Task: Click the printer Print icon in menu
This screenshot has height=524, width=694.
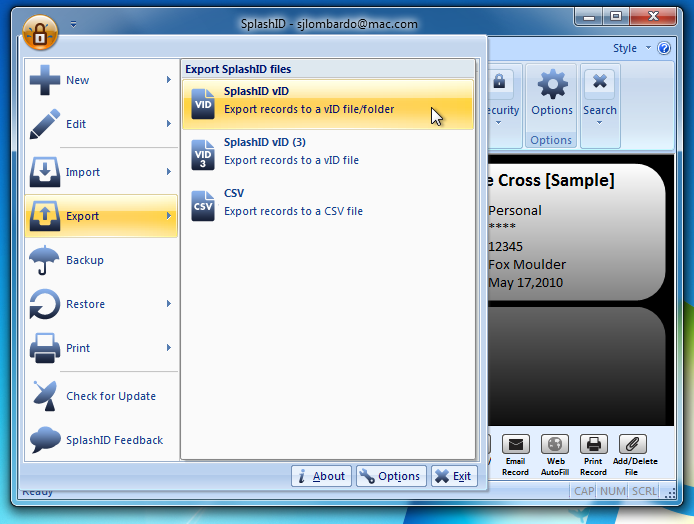Action: [45, 348]
